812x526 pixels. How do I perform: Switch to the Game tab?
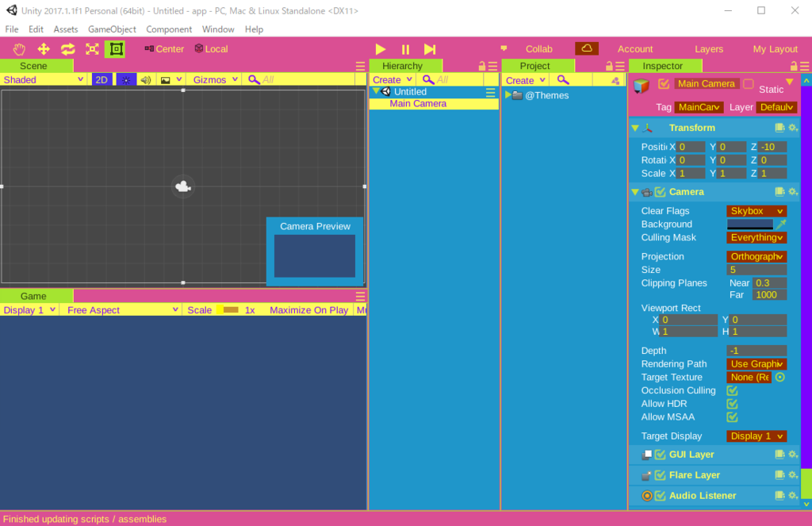click(x=35, y=295)
